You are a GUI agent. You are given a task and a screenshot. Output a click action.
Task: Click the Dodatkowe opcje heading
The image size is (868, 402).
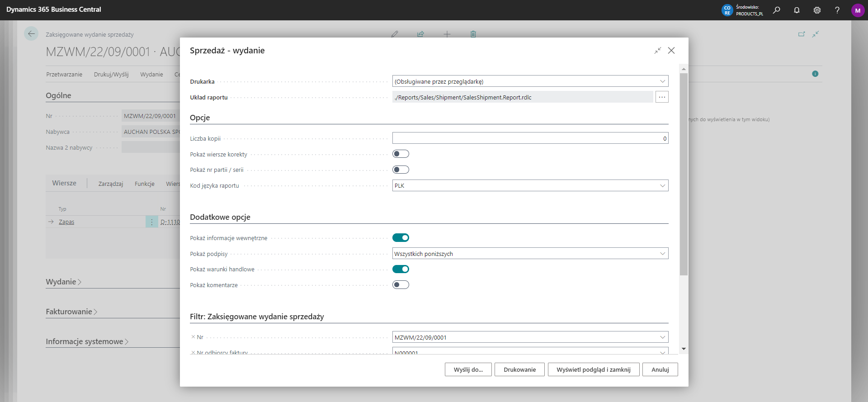220,217
